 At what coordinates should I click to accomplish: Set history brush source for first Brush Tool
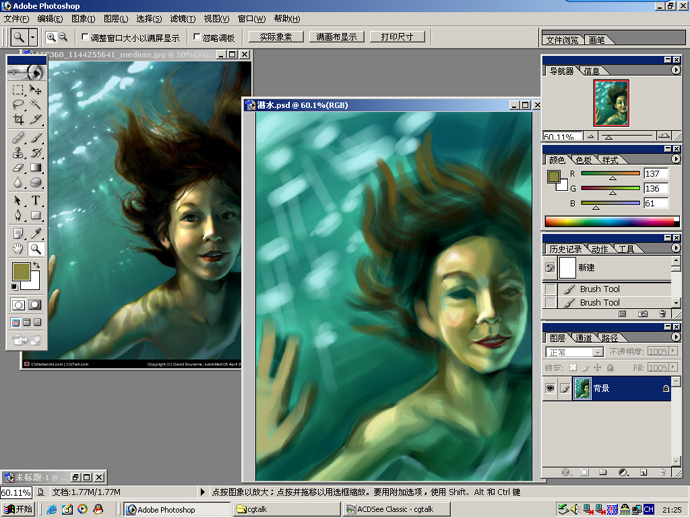pos(550,289)
